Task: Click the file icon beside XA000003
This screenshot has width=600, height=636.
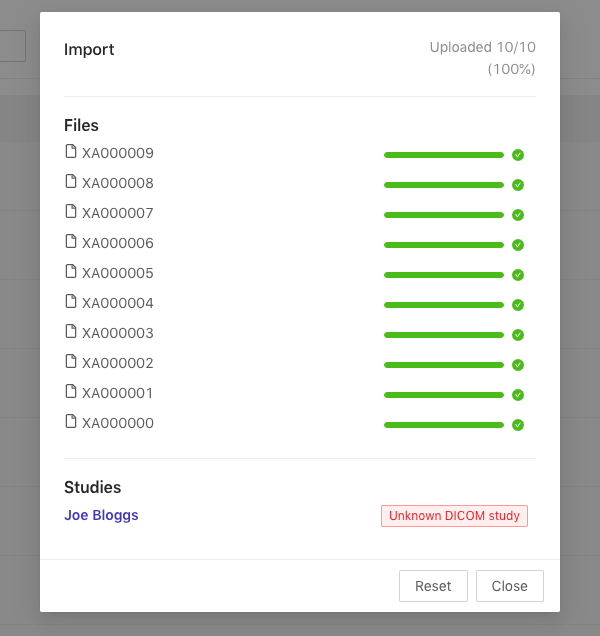Action: (71, 331)
